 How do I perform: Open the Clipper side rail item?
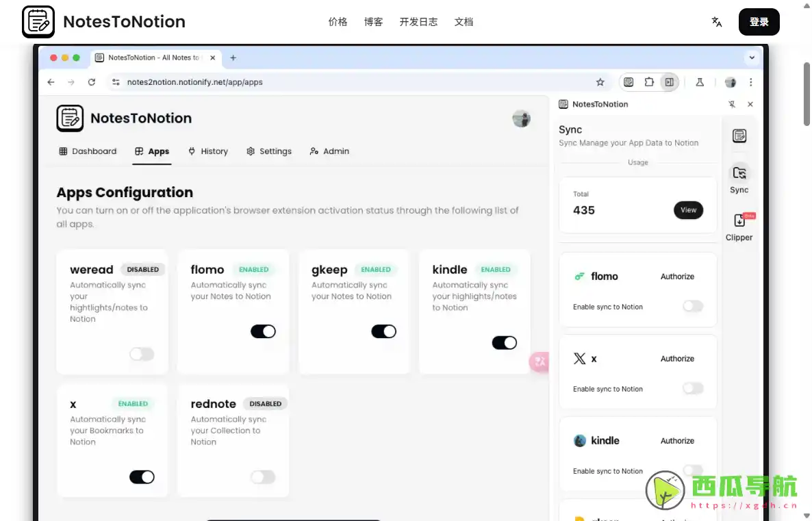click(x=739, y=227)
